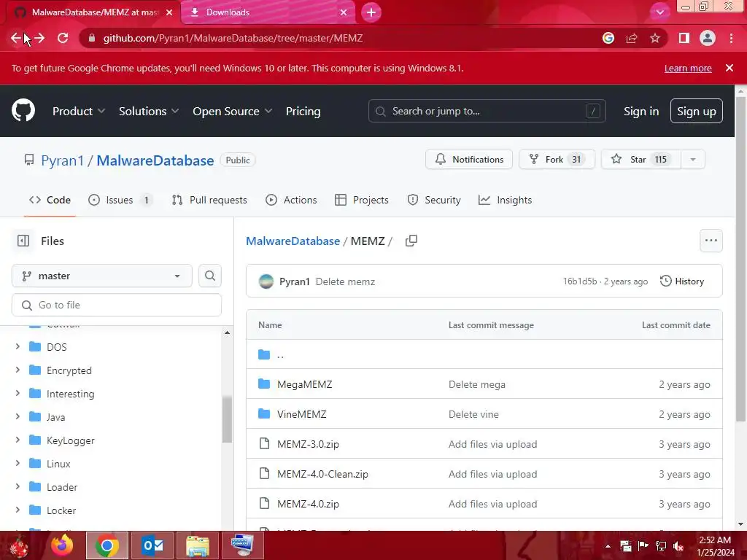
Task: Click the Sign up button
Action: coord(697,112)
